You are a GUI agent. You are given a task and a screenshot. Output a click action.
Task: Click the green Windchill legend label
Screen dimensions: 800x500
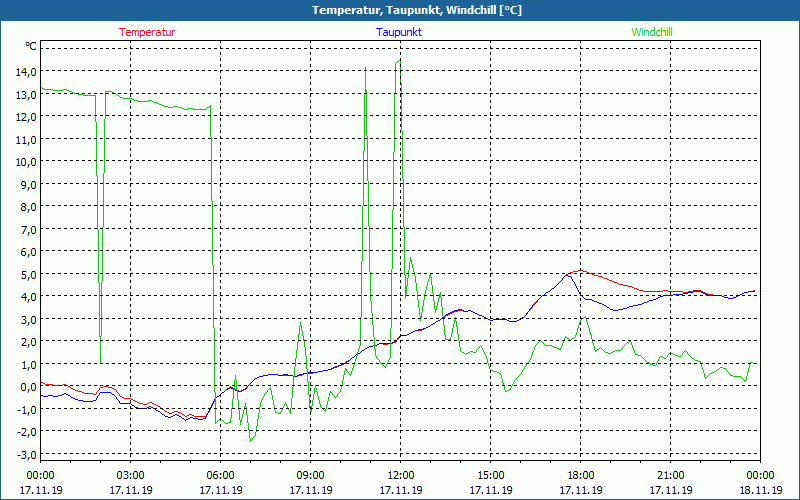click(652, 32)
